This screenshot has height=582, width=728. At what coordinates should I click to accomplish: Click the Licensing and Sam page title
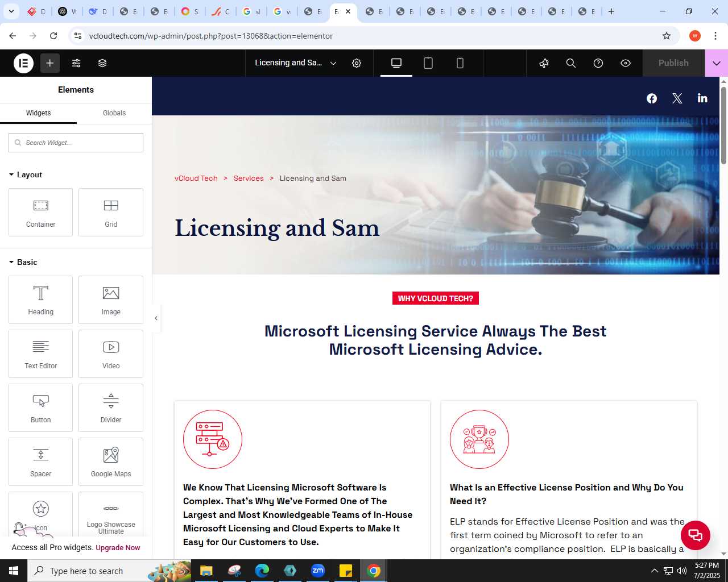[x=277, y=228]
